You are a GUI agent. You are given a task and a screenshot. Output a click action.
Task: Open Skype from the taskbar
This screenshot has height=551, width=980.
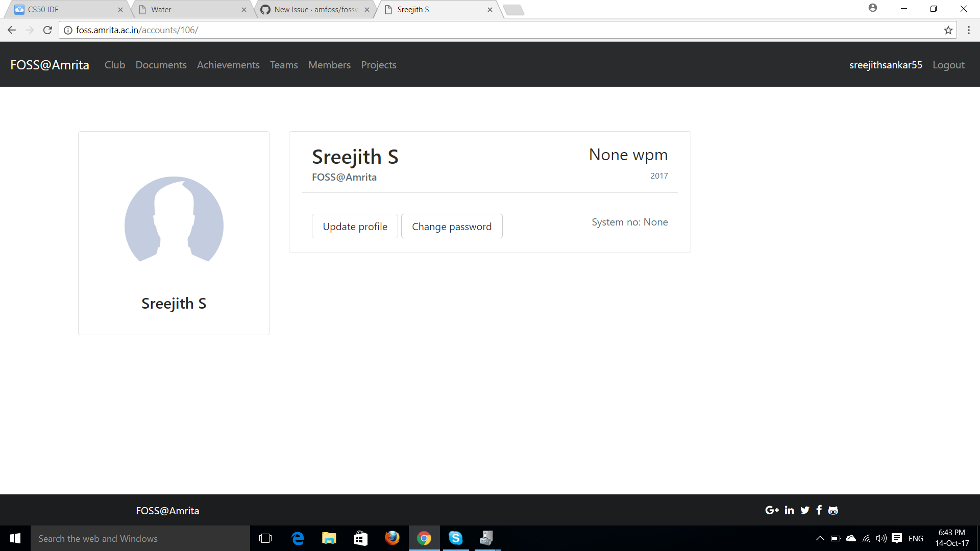coord(455,538)
